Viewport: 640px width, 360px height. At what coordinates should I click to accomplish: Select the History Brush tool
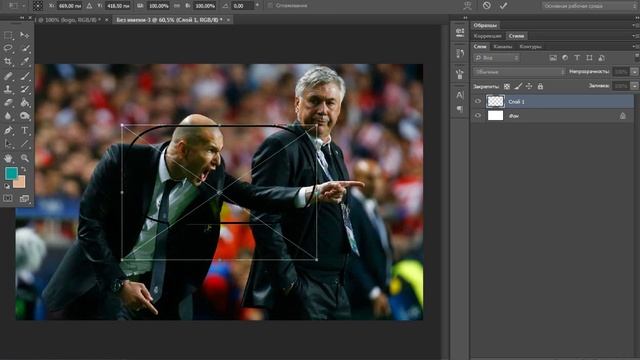click(25, 89)
